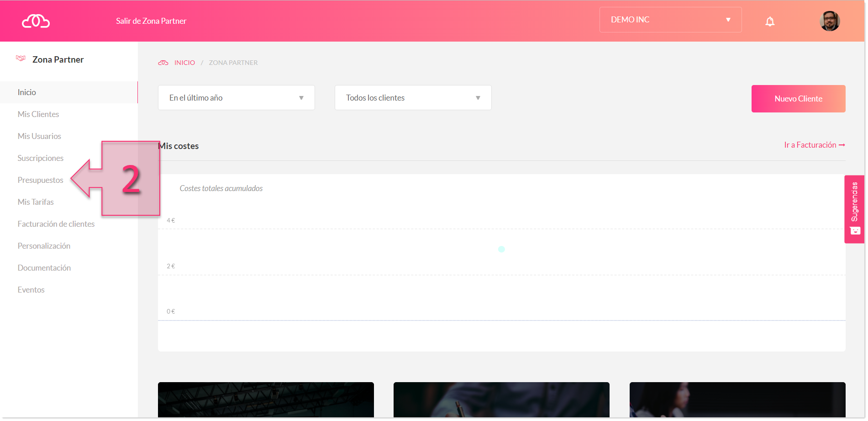Click INICIO in the breadcrumb

click(x=184, y=63)
